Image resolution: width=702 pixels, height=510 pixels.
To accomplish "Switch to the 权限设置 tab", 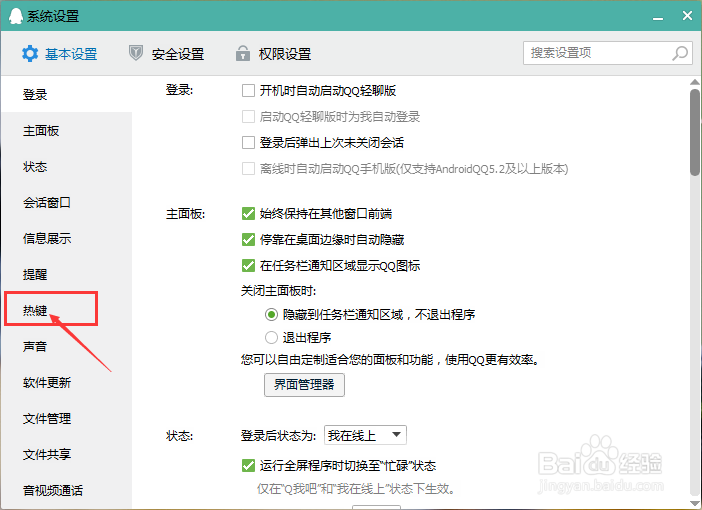I will (x=274, y=54).
